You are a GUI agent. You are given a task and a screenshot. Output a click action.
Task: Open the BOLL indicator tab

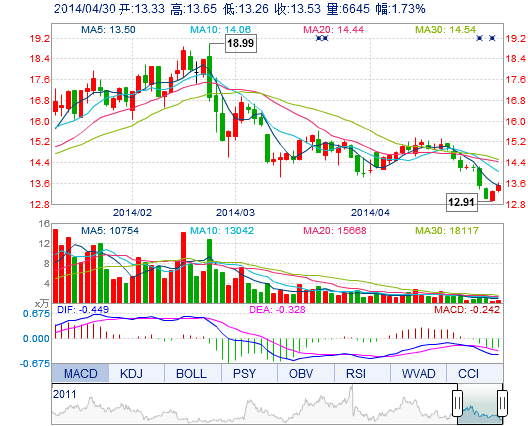(x=191, y=373)
